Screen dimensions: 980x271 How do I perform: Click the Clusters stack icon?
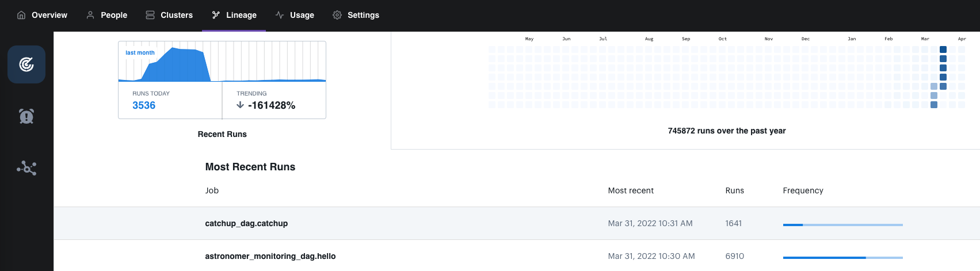[x=150, y=15]
